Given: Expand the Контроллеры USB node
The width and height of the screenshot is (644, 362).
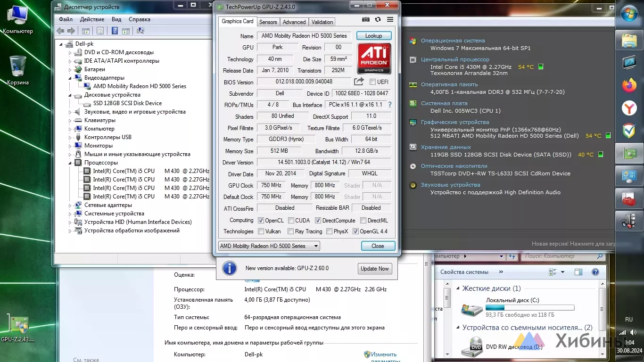Looking at the screenshot, I should 70,137.
